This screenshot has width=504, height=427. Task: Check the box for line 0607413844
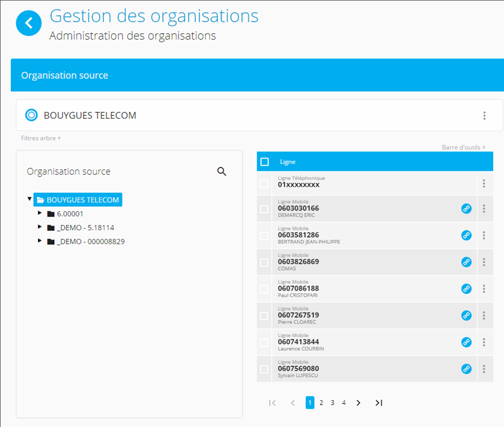[x=264, y=343]
